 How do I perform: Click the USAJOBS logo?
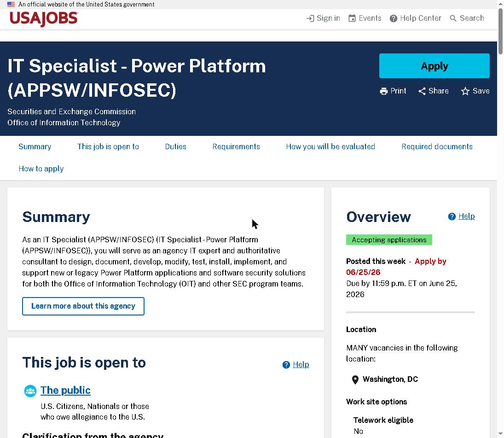[44, 18]
